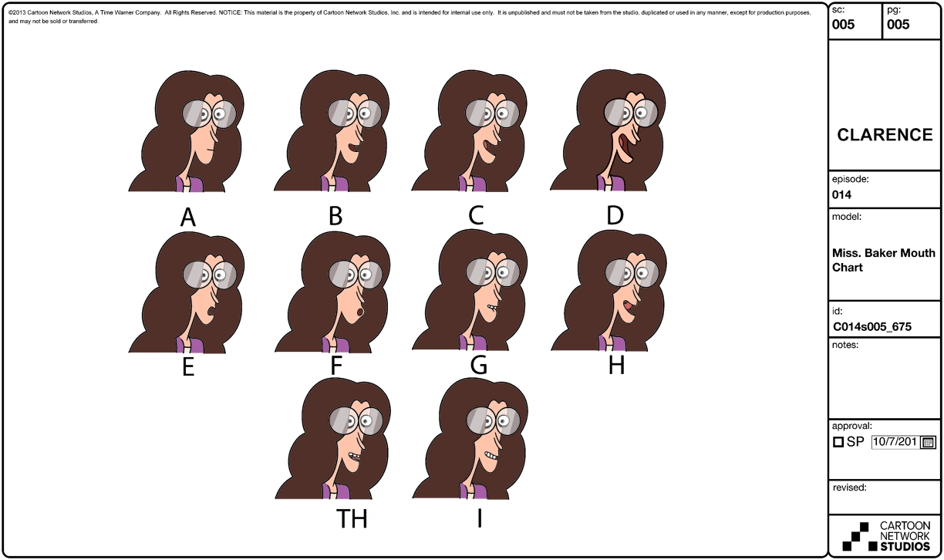Image resolution: width=944 pixels, height=560 pixels.
Task: Click the letter label B
Action: 335,216
